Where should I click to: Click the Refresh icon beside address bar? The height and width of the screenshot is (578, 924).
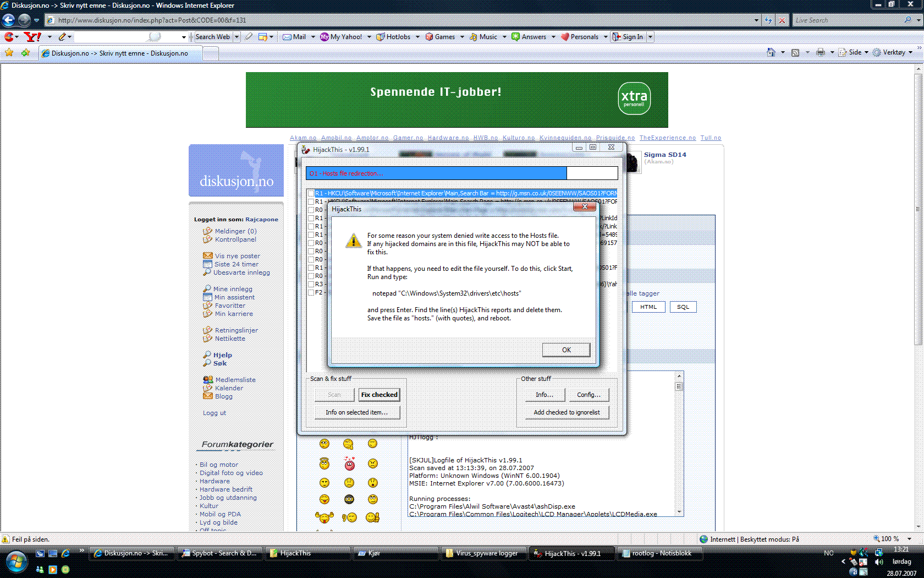click(768, 20)
